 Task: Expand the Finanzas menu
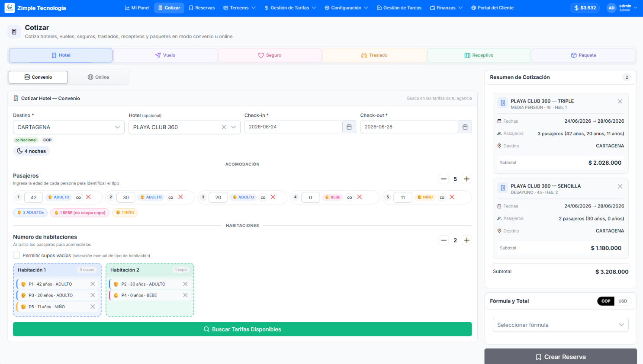pos(446,8)
